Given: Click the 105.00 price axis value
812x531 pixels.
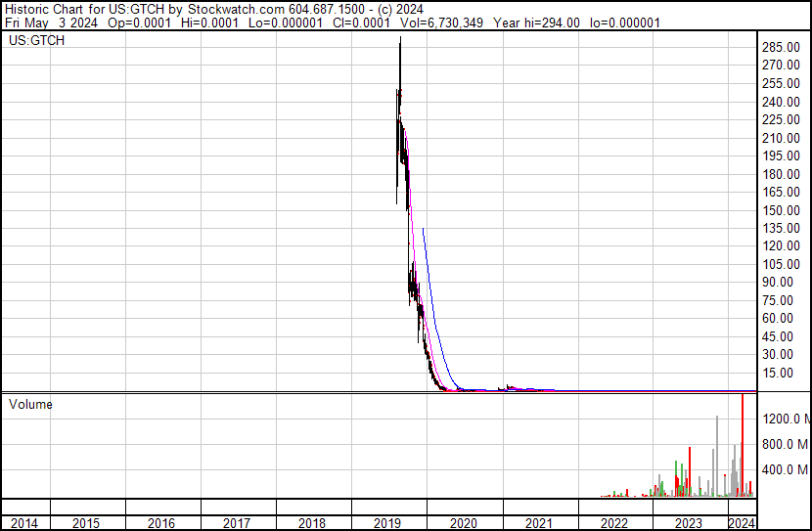Looking at the screenshot, I should 781,264.
